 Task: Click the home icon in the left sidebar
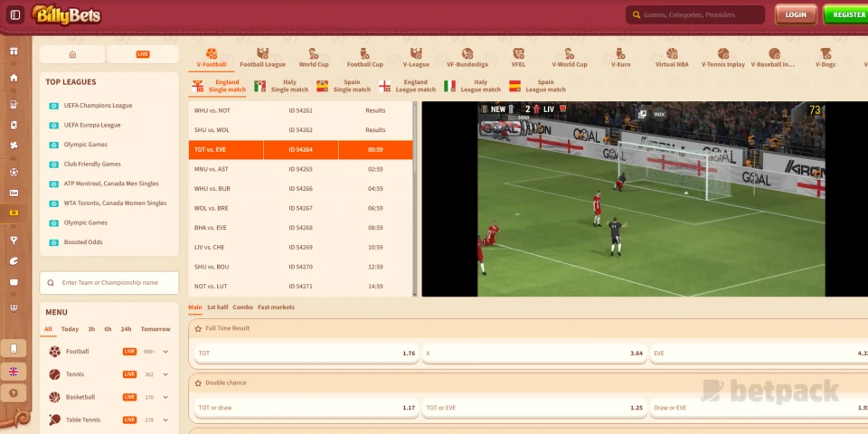[x=14, y=78]
